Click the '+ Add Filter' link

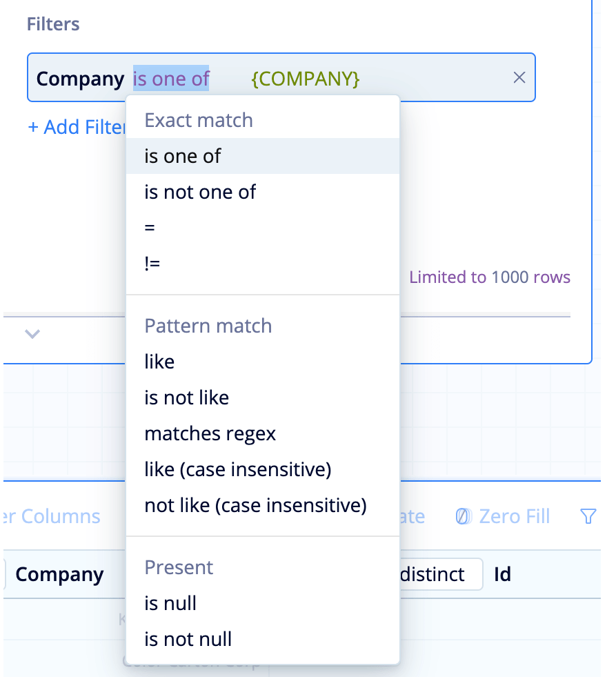point(76,127)
